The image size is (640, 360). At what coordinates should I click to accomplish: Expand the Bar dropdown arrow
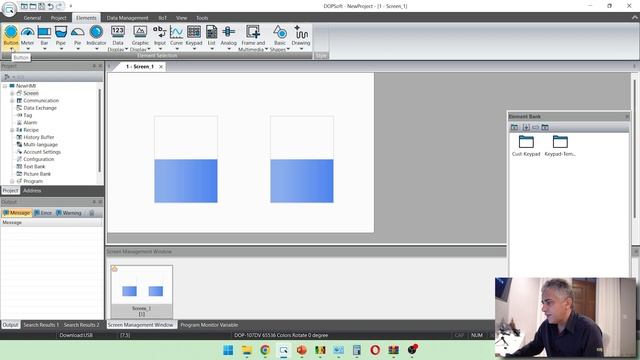[x=44, y=49]
